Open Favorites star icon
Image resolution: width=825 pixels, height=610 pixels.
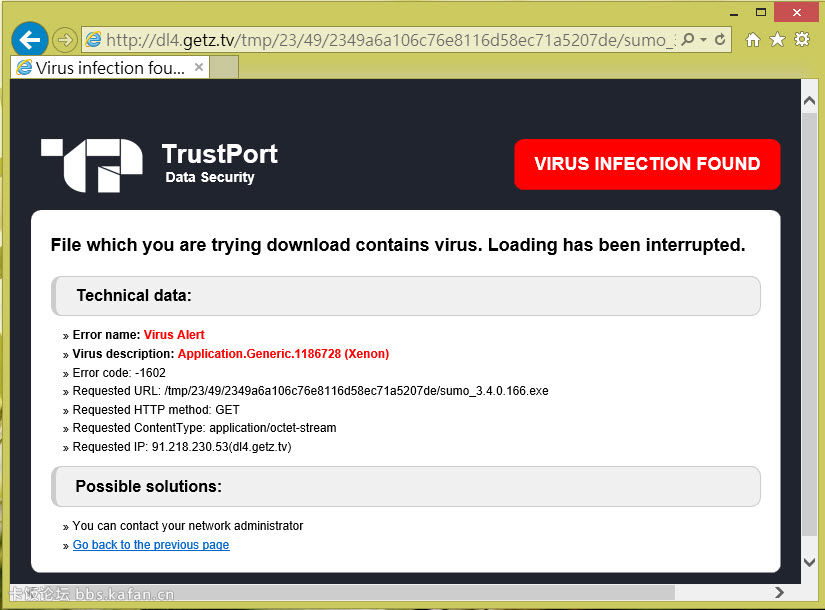click(x=777, y=40)
